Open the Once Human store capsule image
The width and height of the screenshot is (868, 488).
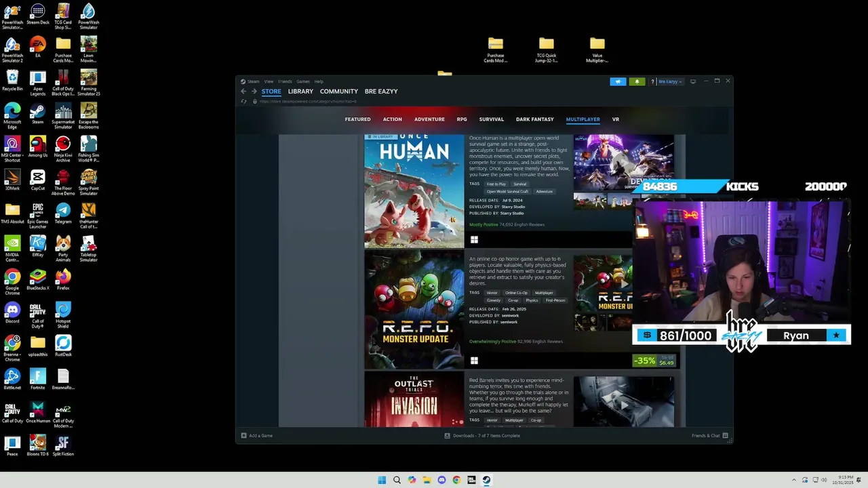414,191
